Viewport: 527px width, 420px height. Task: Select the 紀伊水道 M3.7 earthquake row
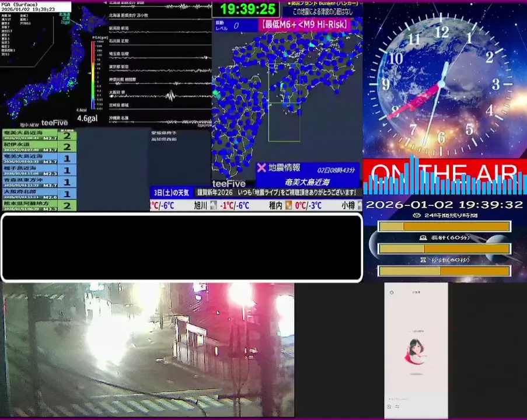point(39,147)
